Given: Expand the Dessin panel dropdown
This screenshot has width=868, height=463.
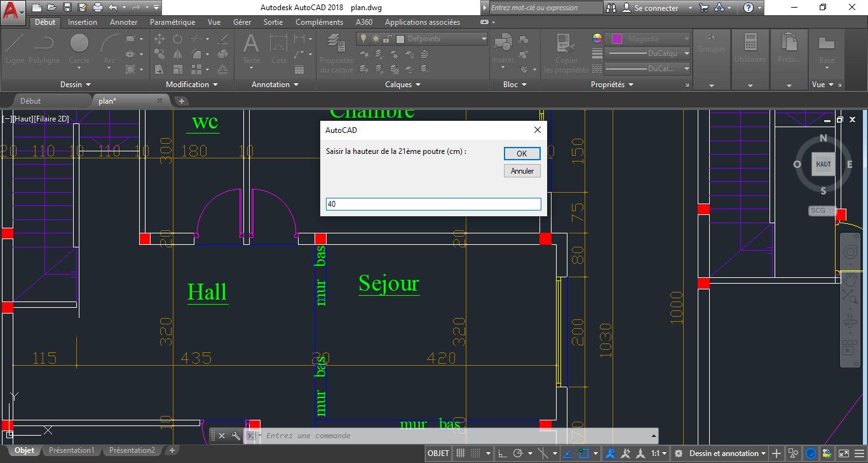Looking at the screenshot, I should pos(76,84).
